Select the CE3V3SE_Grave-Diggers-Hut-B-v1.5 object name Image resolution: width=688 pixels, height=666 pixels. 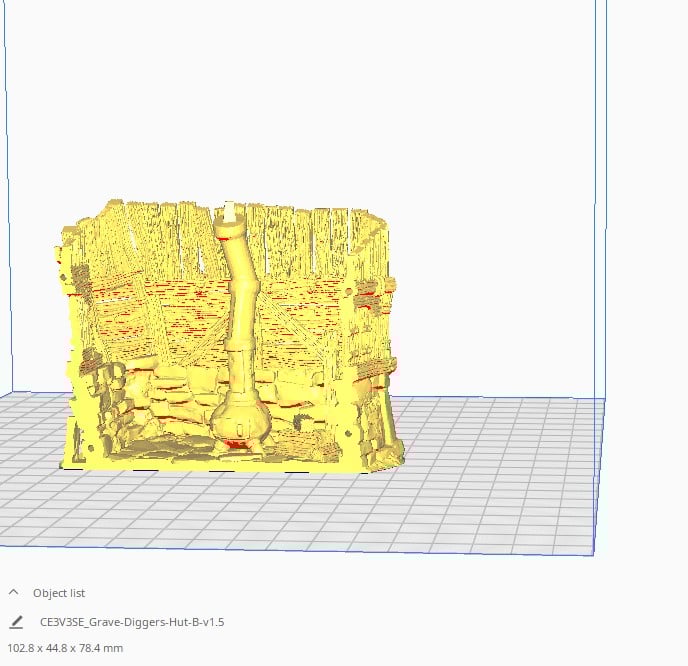point(132,622)
